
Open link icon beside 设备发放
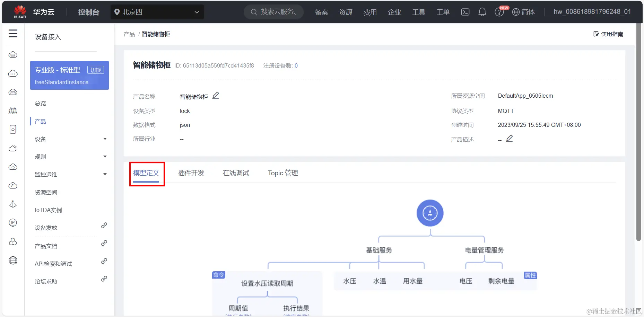pos(104,226)
